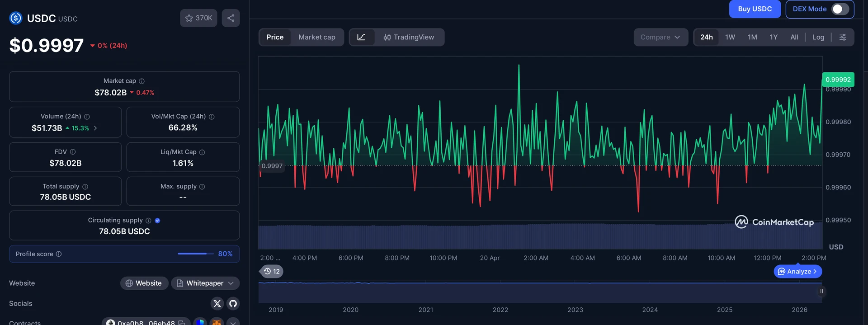Select the 1W time range

click(730, 37)
